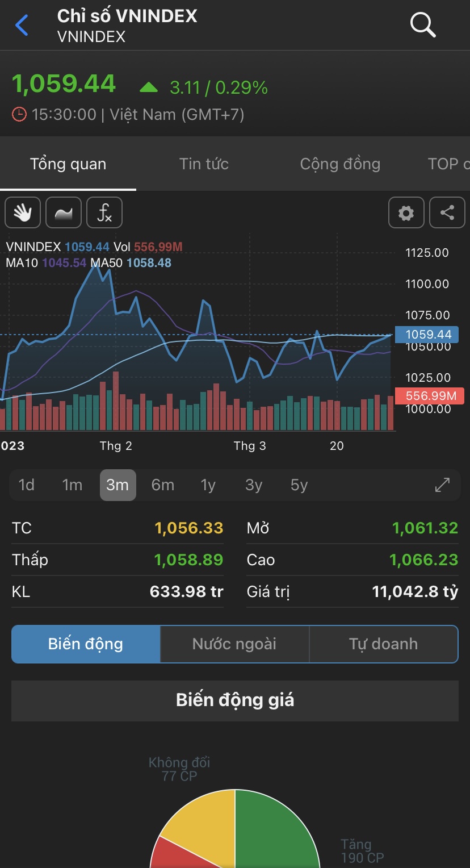Switch to the Cộng đồng tab
The height and width of the screenshot is (868, 470).
(x=340, y=164)
